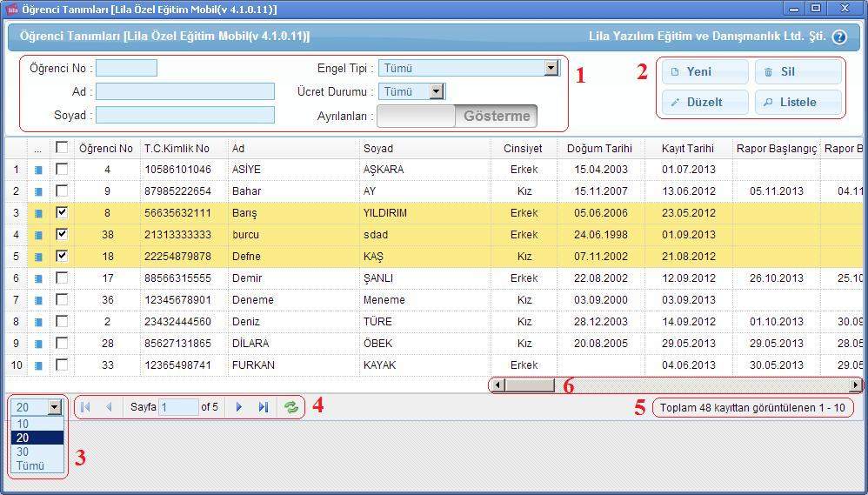Image resolution: width=868 pixels, height=495 pixels.
Task: Click the surname ÖBEK
Action: point(377,344)
